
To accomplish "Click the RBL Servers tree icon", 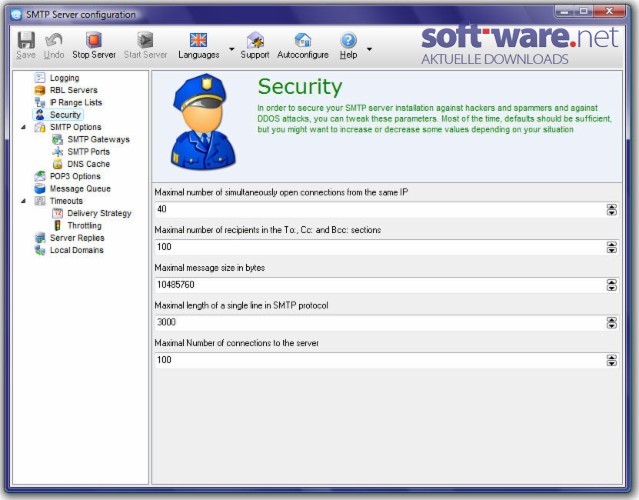I will point(40,90).
